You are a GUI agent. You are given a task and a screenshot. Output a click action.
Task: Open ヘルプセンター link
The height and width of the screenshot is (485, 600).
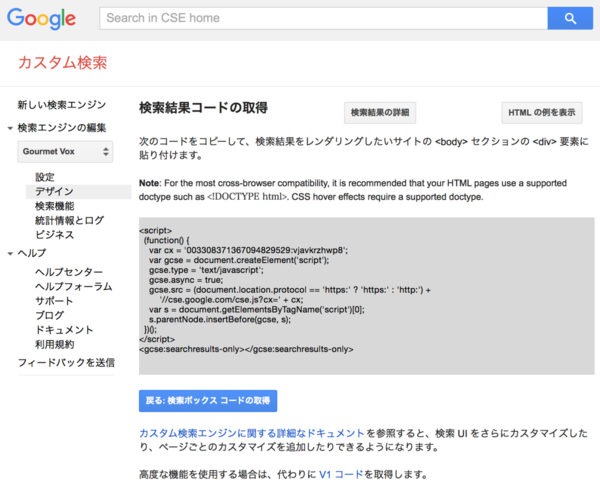pyautogui.click(x=69, y=272)
